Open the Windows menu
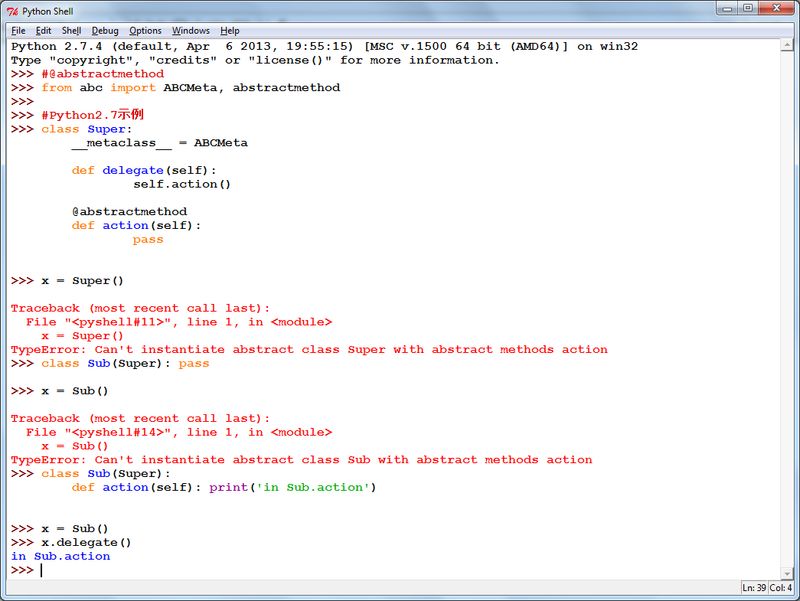 tap(190, 31)
